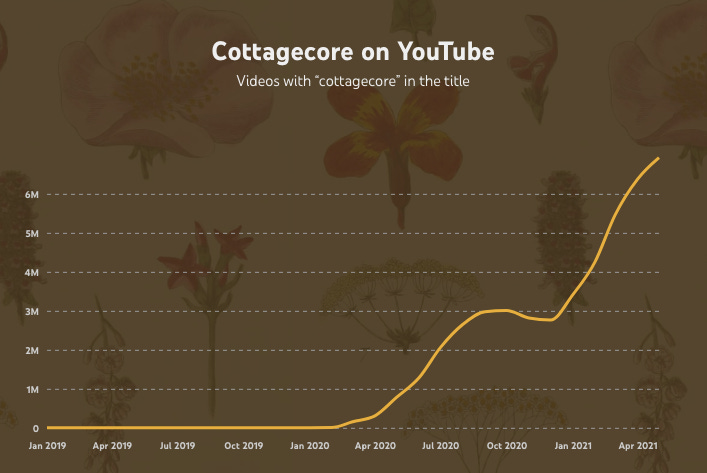Click the "Apr 2019" x-axis label

(x=112, y=446)
